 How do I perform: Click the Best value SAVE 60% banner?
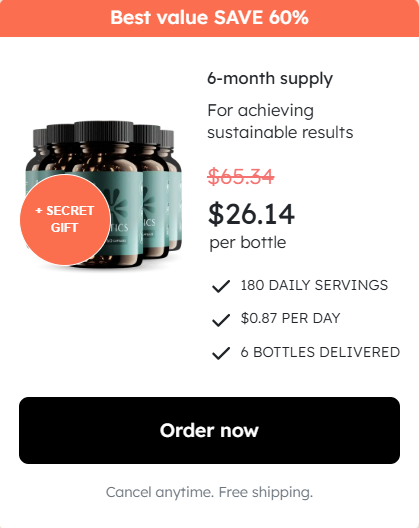click(x=209, y=18)
